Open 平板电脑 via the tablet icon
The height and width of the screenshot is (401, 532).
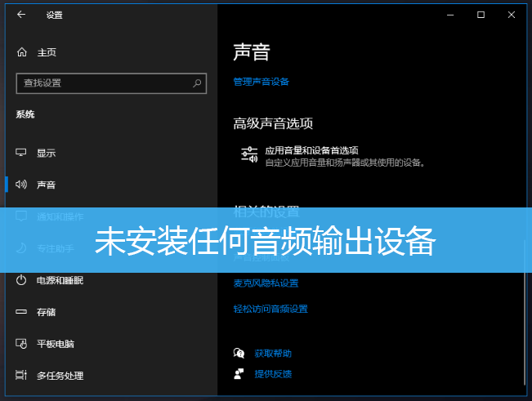point(22,344)
